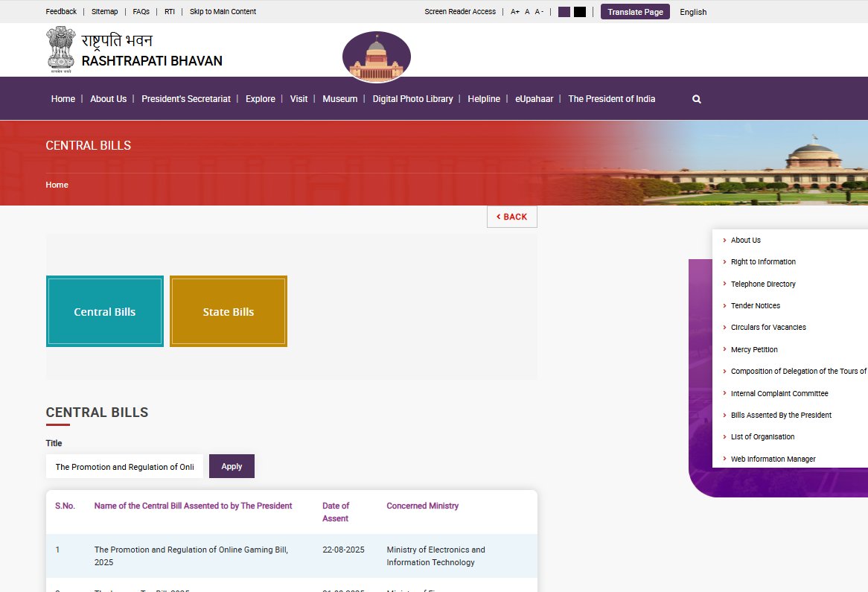
Task: Click the Concerned Ministry column header
Action: pos(422,506)
